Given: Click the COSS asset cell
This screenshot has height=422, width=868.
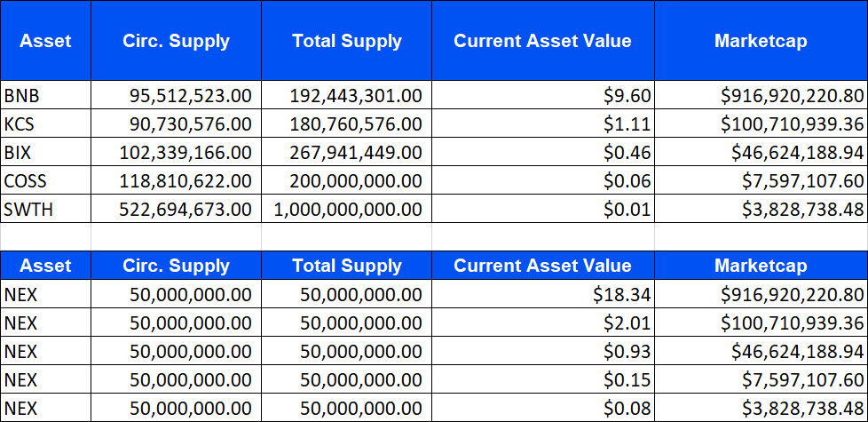Looking at the screenshot, I should (x=45, y=180).
